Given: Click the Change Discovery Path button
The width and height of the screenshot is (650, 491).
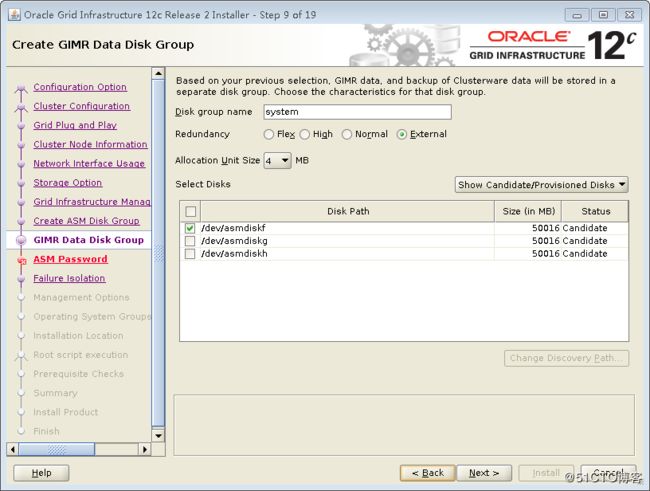Looking at the screenshot, I should tap(566, 358).
